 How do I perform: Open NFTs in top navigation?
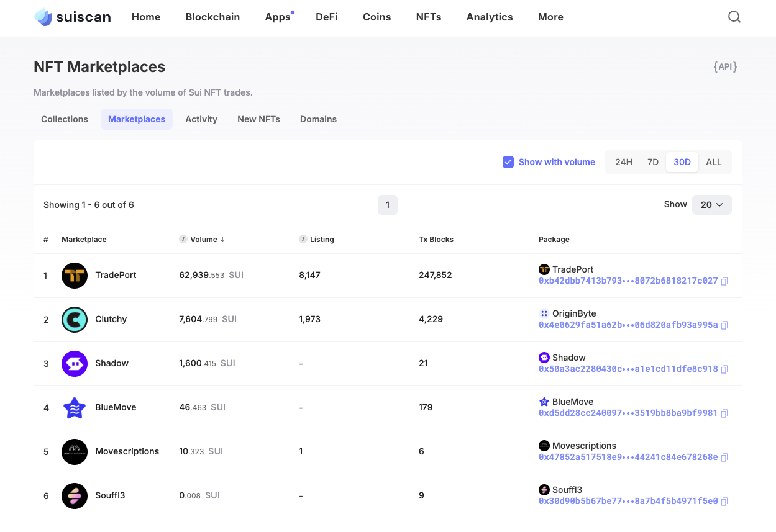point(429,17)
